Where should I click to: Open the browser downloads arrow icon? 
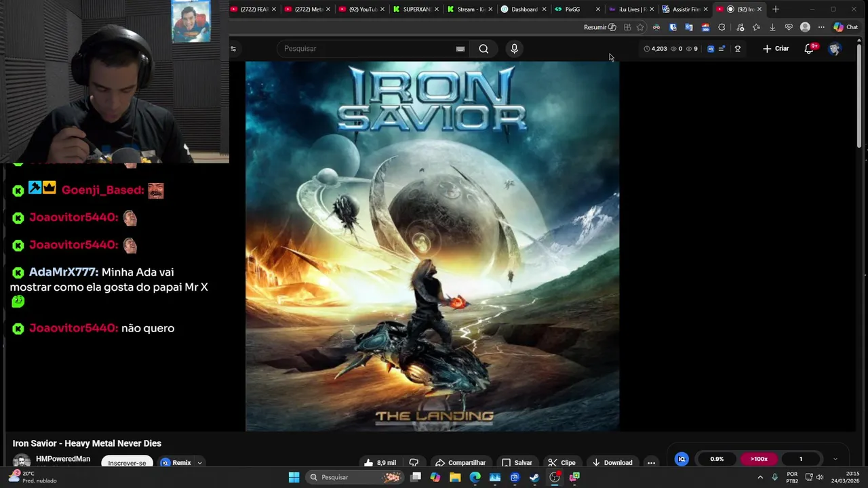772,27
